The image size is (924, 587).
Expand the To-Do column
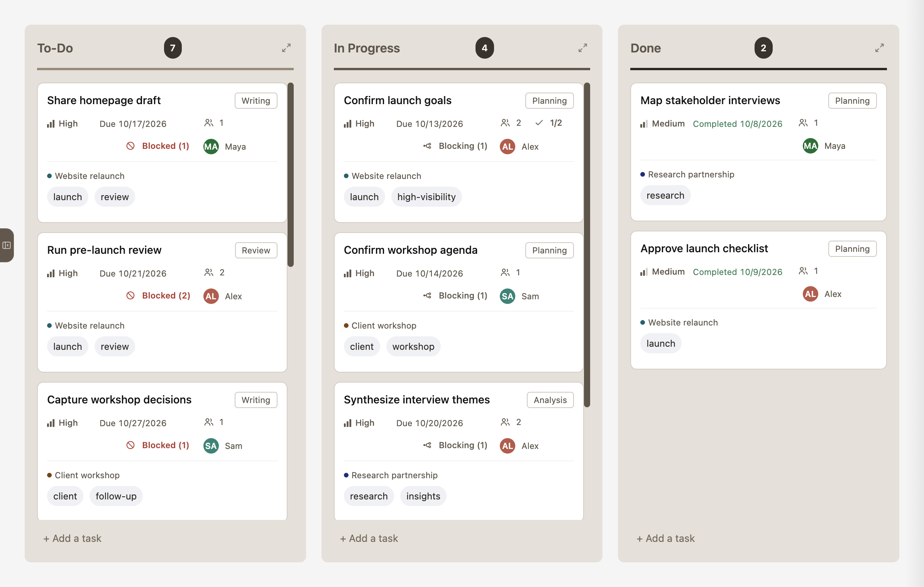(286, 48)
